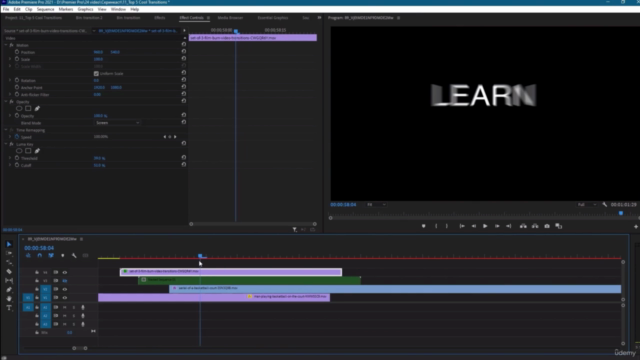Click the Extract button in the Program Monitor
The height and width of the screenshot is (360, 640).
[x=535, y=226]
